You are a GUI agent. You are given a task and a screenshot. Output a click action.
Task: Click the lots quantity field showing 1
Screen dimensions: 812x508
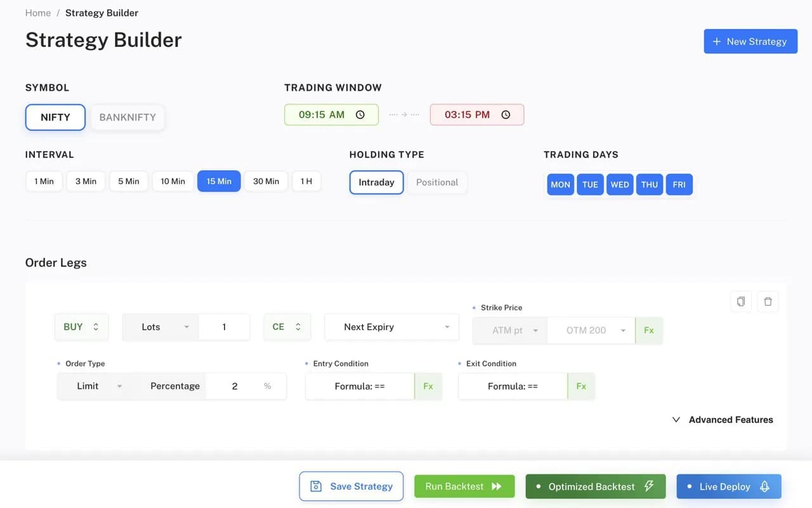point(224,327)
